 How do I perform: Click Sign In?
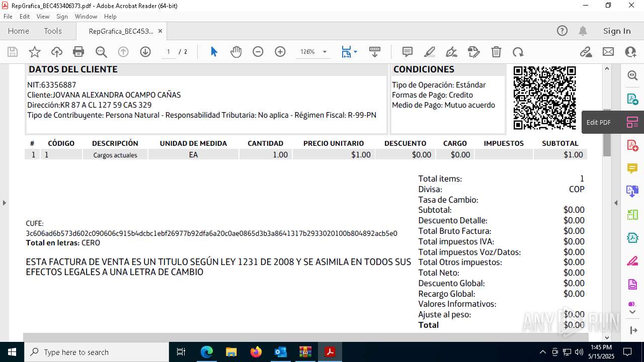point(617,31)
